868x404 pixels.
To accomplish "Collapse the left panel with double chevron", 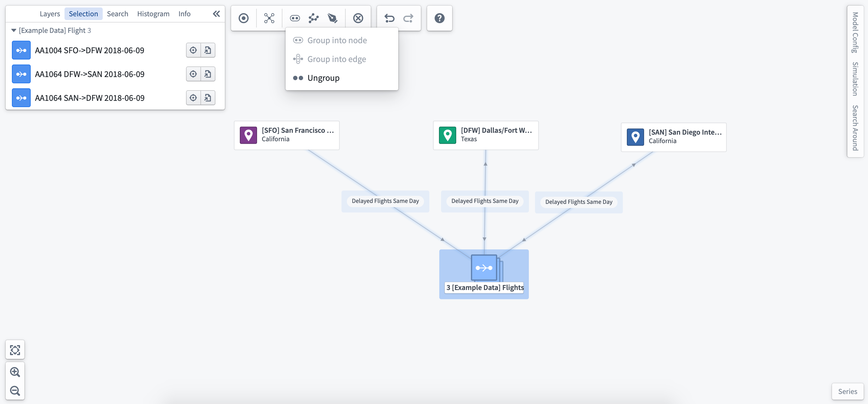I will (216, 14).
